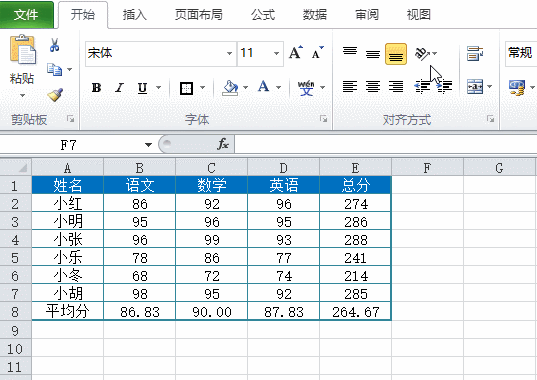Expand underline style dropdown arrow

(158, 88)
